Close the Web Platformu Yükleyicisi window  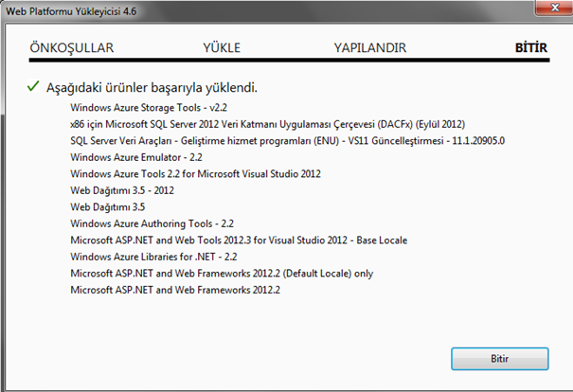coord(554,8)
